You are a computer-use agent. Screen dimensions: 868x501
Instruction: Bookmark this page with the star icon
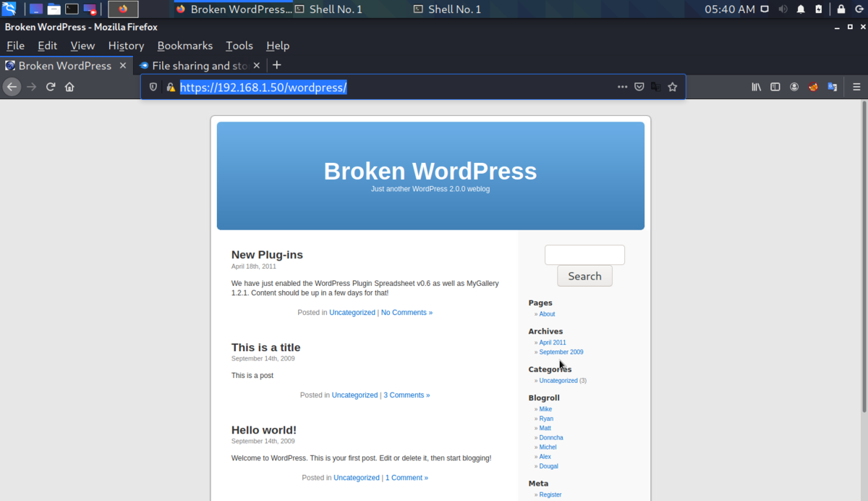(x=673, y=87)
